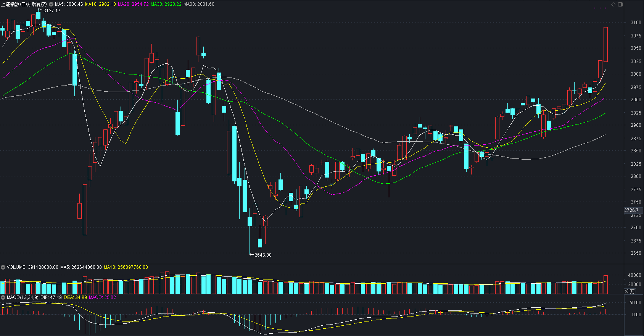Expand the VOLUME indicator dropdown arrow
Screen dimensions: 644x336
3,267
